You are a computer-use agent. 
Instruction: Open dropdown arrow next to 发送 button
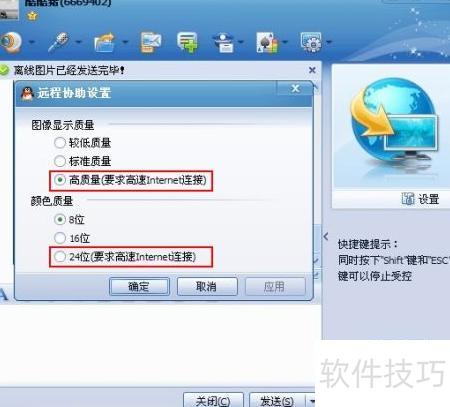point(311,401)
